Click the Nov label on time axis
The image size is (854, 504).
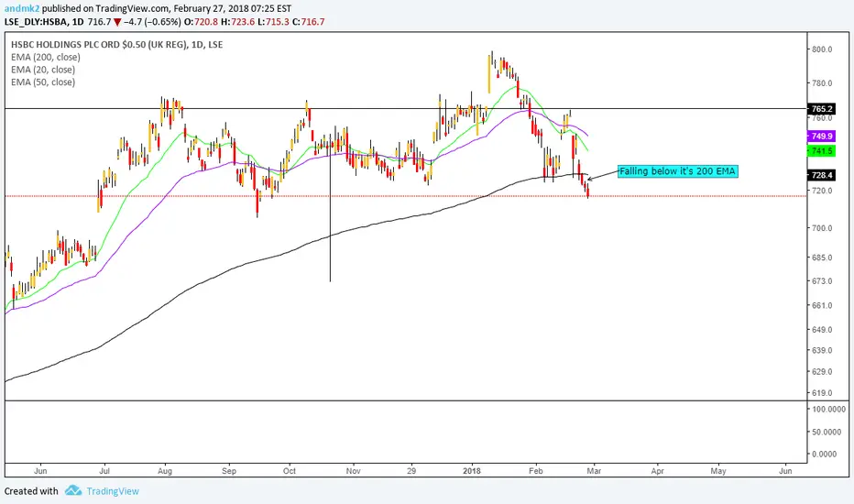[353, 471]
